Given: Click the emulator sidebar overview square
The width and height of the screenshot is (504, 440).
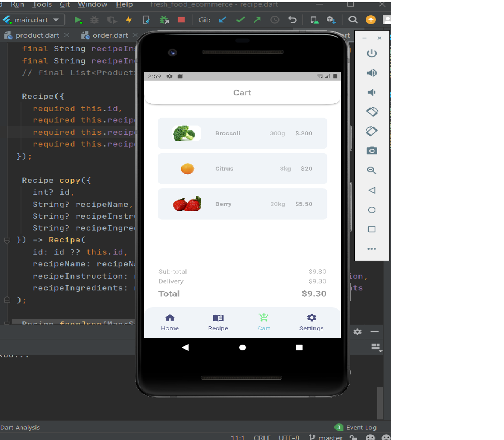Looking at the screenshot, I should pos(372,229).
